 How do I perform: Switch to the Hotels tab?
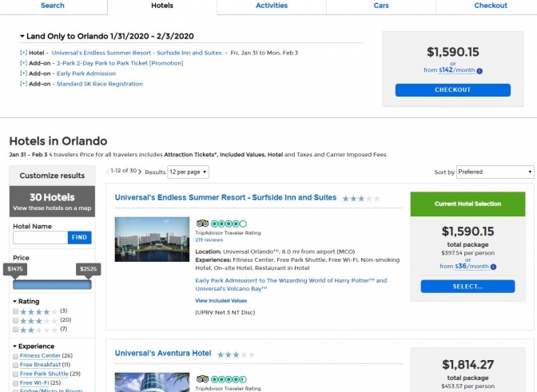click(x=162, y=6)
